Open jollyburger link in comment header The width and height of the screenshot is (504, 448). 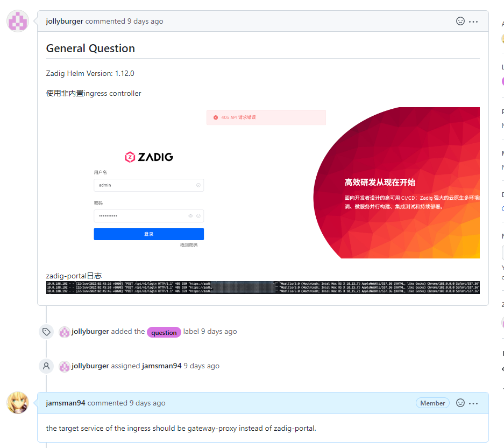click(x=65, y=21)
